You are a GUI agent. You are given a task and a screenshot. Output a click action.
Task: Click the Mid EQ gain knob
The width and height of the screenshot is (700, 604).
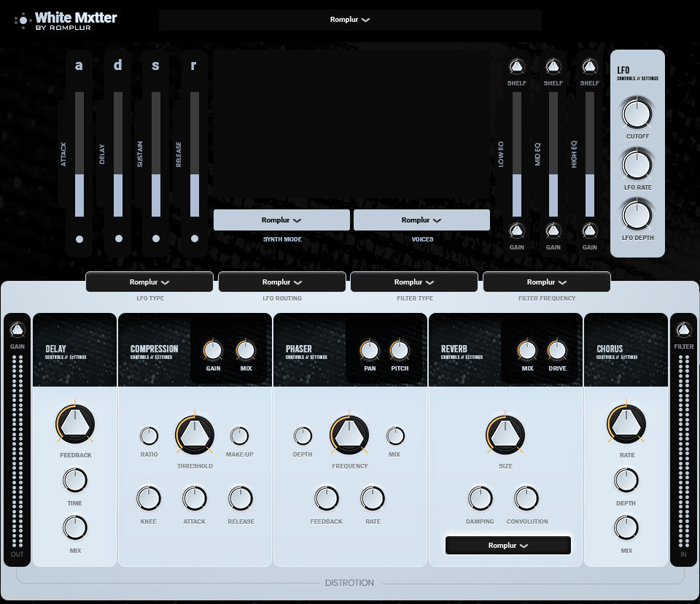click(553, 231)
